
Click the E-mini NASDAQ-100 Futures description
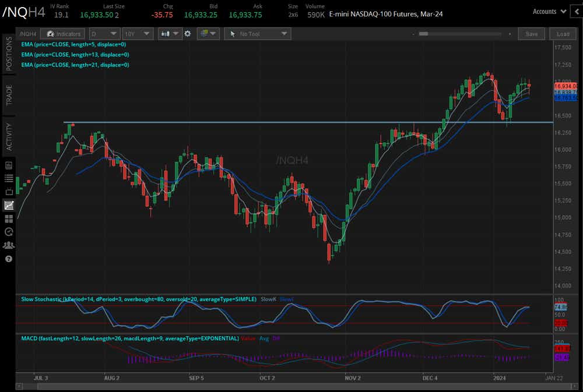click(386, 14)
